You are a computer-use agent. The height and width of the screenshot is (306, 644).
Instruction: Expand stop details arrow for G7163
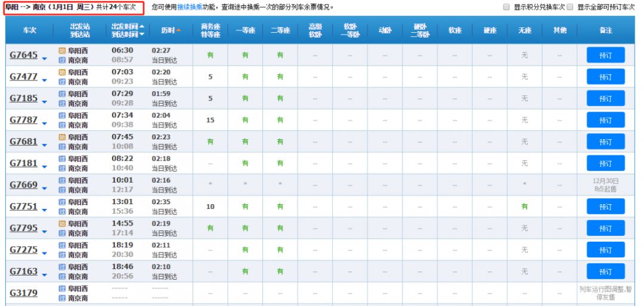[44, 275]
